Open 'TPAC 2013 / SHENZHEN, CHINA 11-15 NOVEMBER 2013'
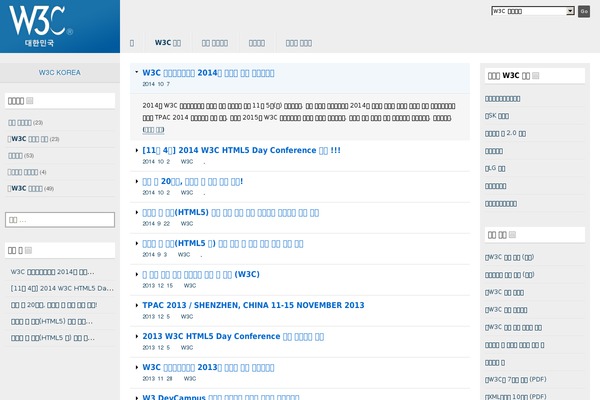The image size is (600, 400). point(253,305)
